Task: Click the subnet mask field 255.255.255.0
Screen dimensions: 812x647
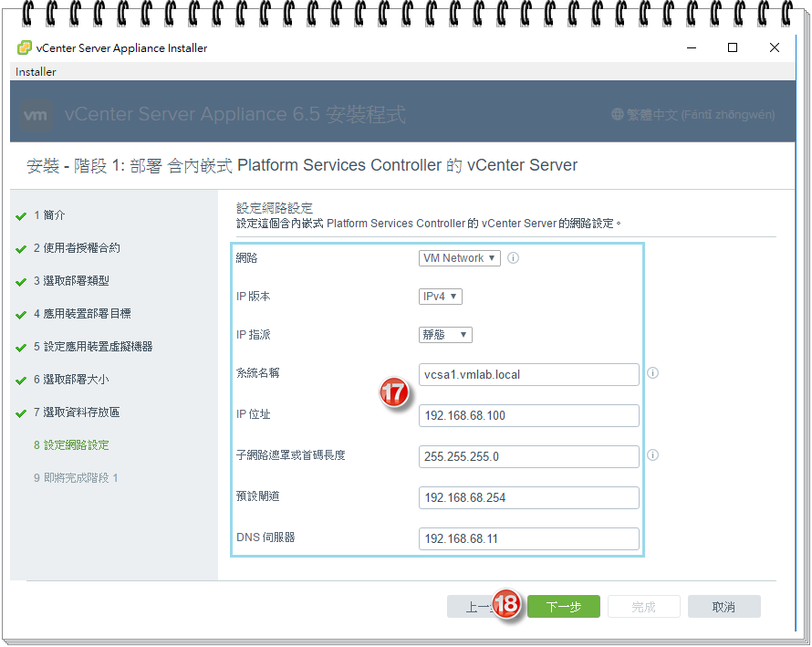Action: [529, 456]
